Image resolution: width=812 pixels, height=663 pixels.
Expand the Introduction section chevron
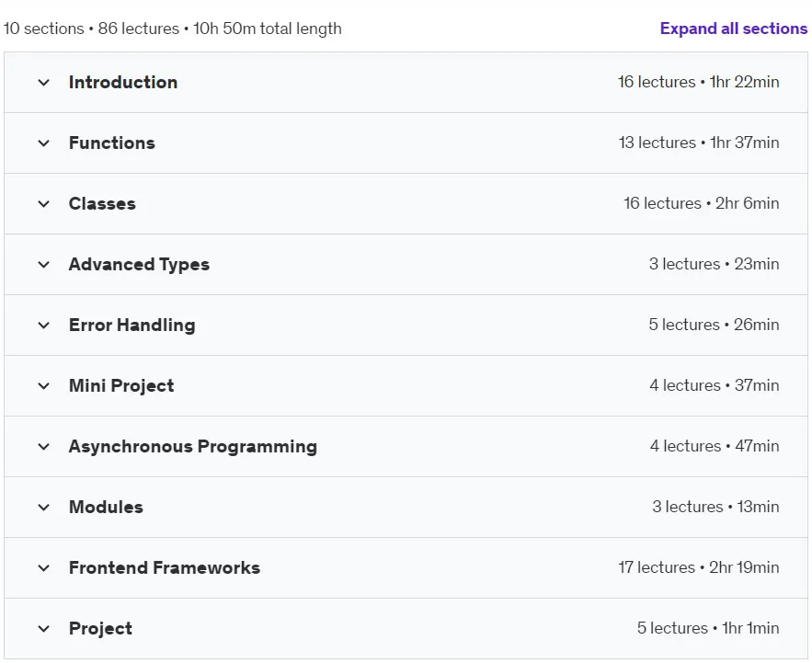pos(44,83)
